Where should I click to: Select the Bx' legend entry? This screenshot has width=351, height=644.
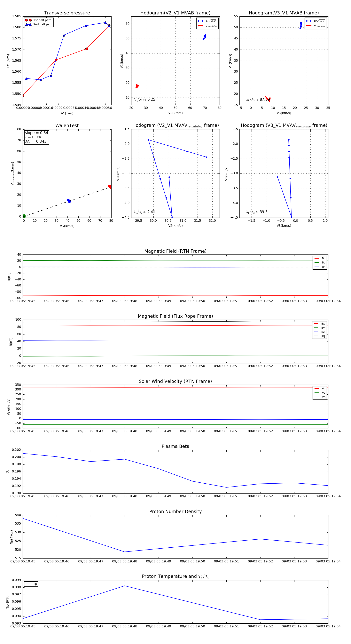[x=320, y=324]
